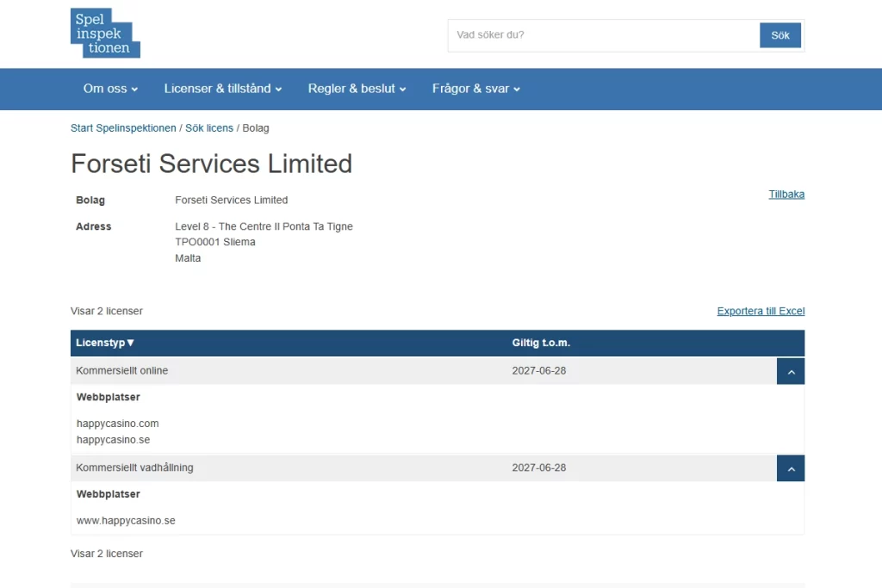Click the Sök search button
882x588 pixels.
pos(780,35)
